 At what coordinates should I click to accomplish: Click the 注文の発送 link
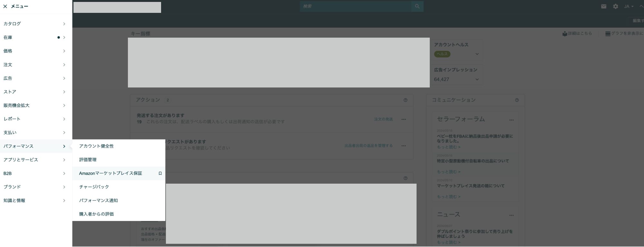(383, 119)
